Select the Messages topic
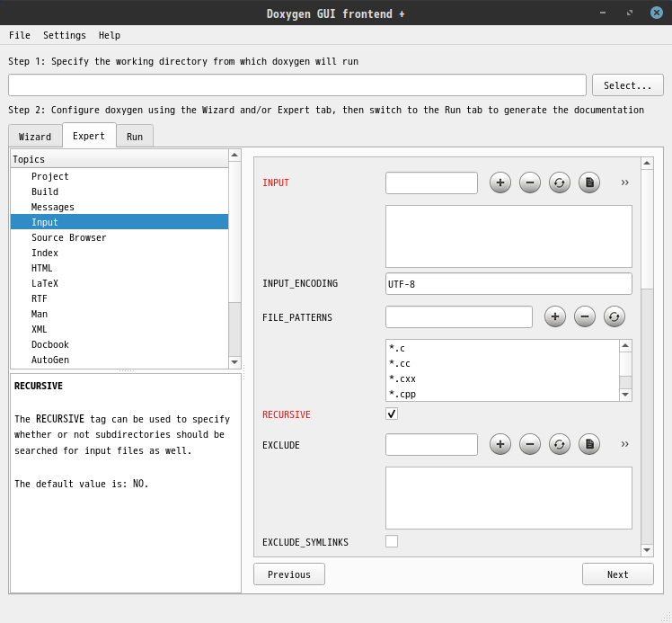Viewport: 672px width, 623px height. pyautogui.click(x=119, y=207)
